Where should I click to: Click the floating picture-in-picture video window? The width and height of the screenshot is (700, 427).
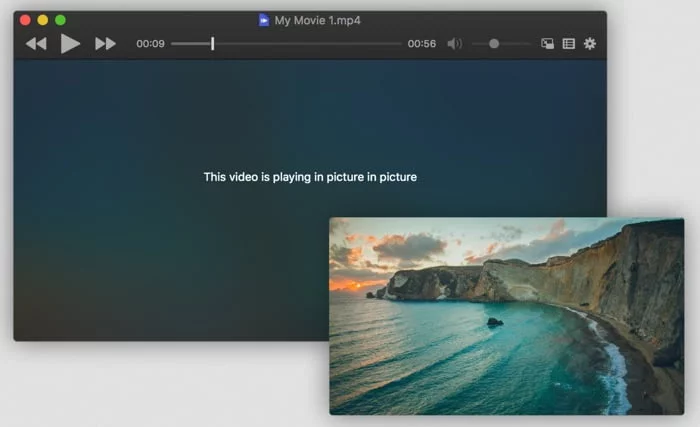507,316
